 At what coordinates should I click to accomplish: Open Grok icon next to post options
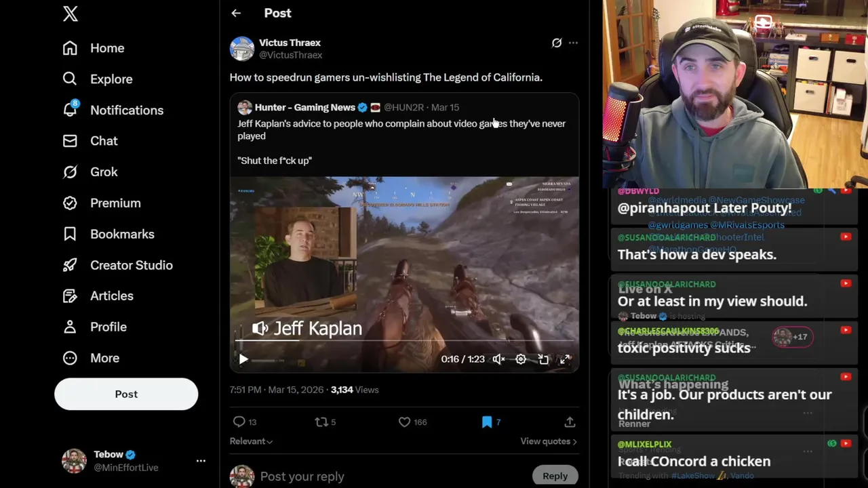[557, 43]
